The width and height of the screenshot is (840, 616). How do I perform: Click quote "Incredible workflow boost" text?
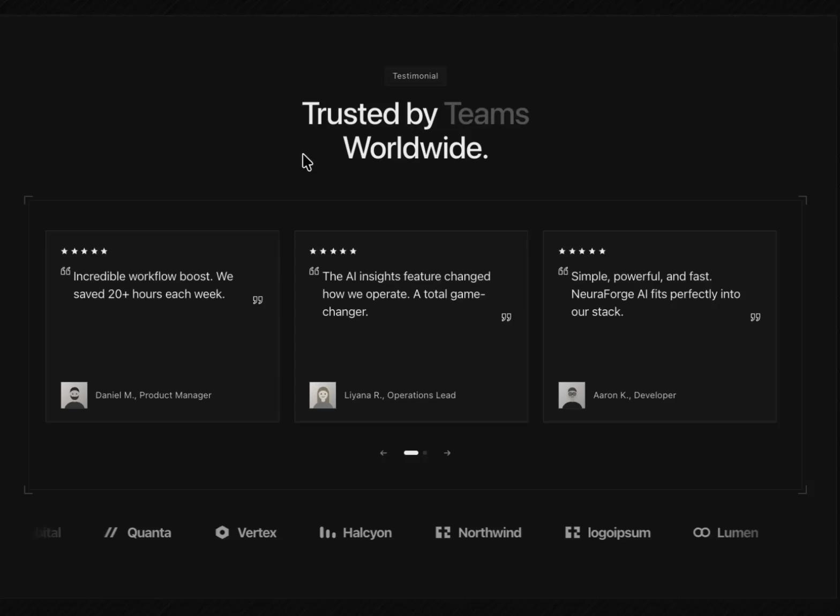coord(153,285)
